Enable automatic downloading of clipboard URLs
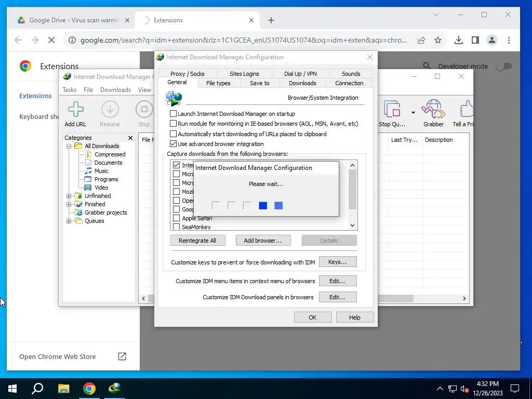532x399 pixels. pyautogui.click(x=173, y=134)
